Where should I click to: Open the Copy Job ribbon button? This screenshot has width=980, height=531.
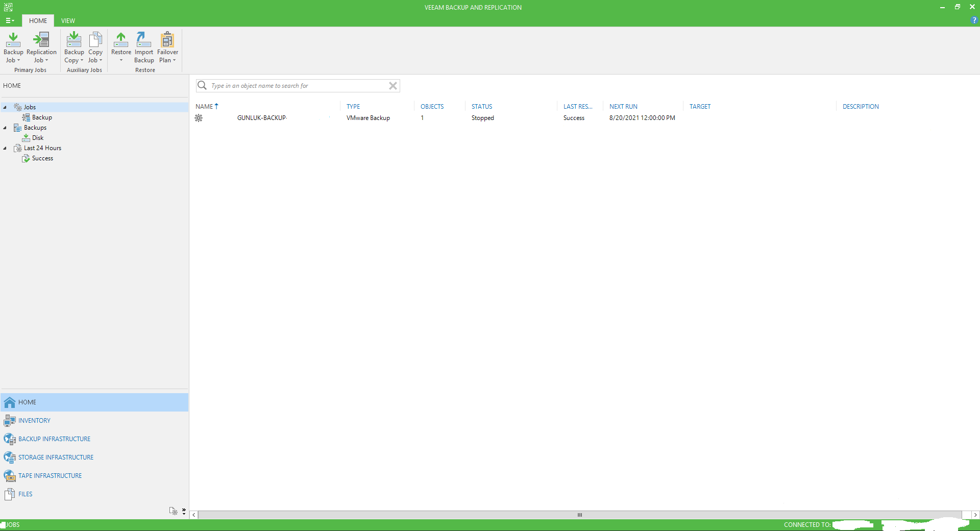[x=95, y=47]
